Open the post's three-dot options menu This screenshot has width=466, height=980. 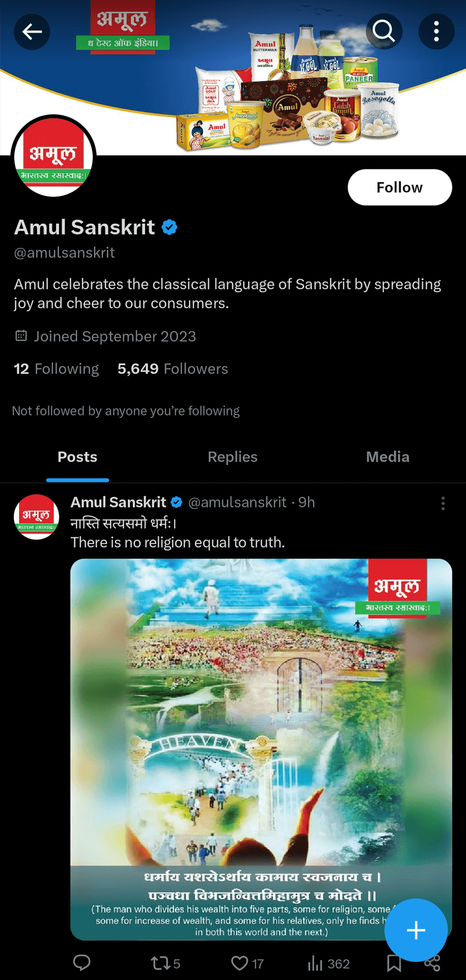pyautogui.click(x=443, y=503)
